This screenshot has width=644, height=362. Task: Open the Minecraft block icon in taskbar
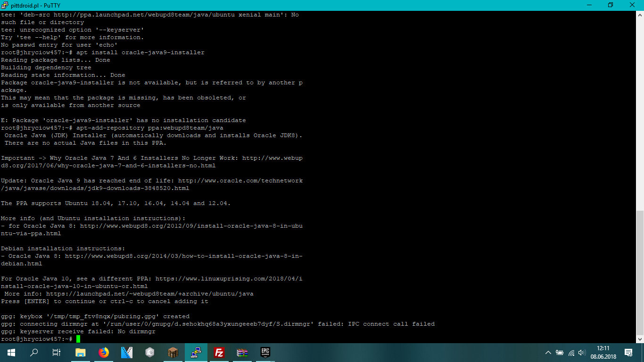(x=173, y=353)
